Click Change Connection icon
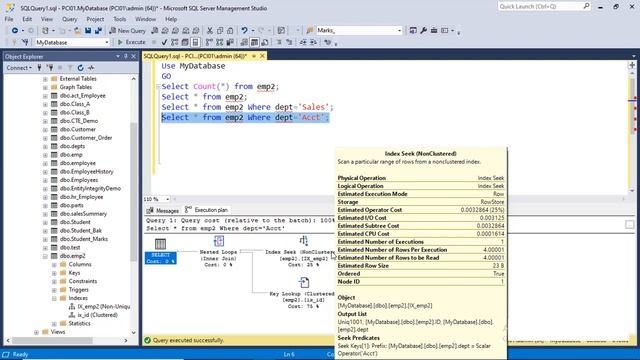 (25, 42)
